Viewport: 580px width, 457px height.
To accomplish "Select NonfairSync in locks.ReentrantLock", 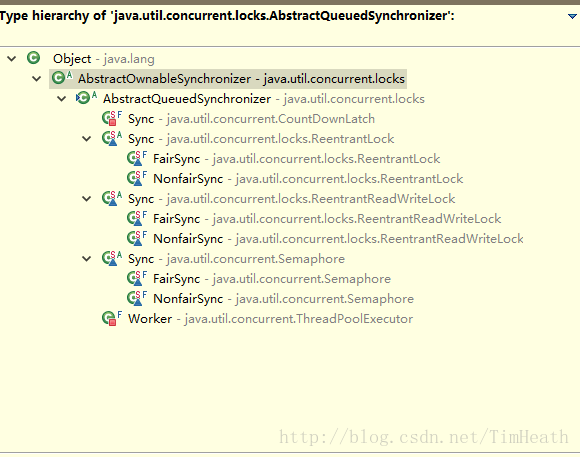I will tap(308, 179).
